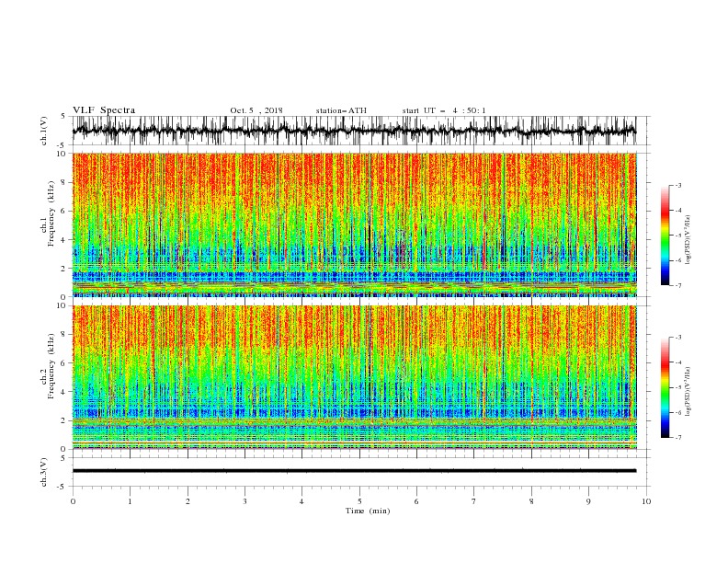The height and width of the screenshot is (563, 728).
Task: Click the time axis tick label "10"
Action: click(x=646, y=501)
